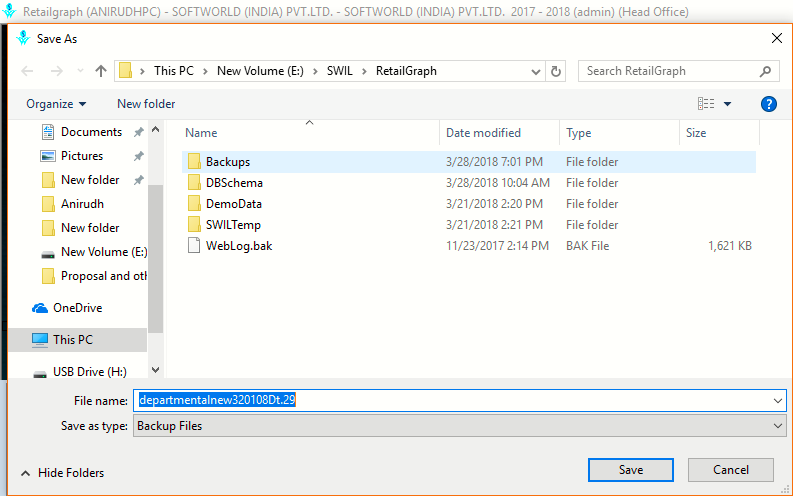Sort by Size column header

pyautogui.click(x=696, y=133)
